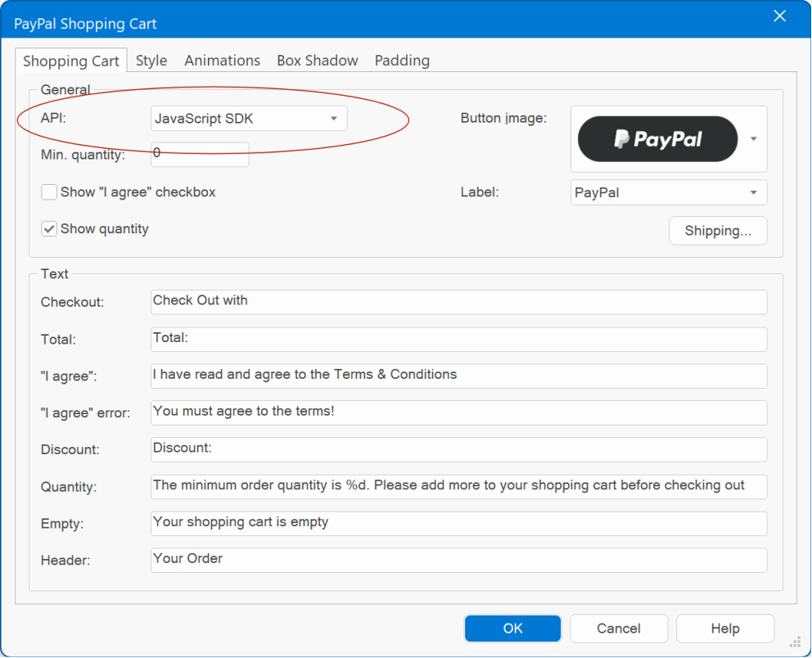Click the Min. quantity input field
The image size is (812, 658).
pyautogui.click(x=200, y=155)
